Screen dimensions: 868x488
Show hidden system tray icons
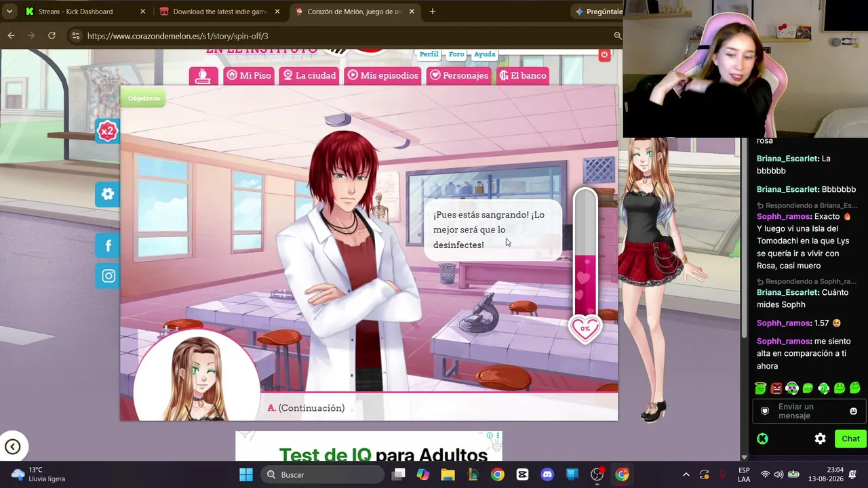[686, 474]
